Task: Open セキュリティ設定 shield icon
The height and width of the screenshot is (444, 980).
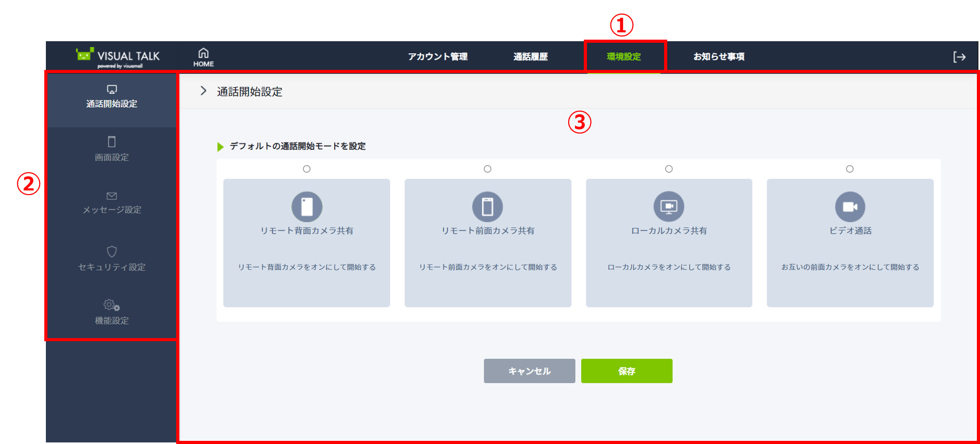Action: click(112, 251)
